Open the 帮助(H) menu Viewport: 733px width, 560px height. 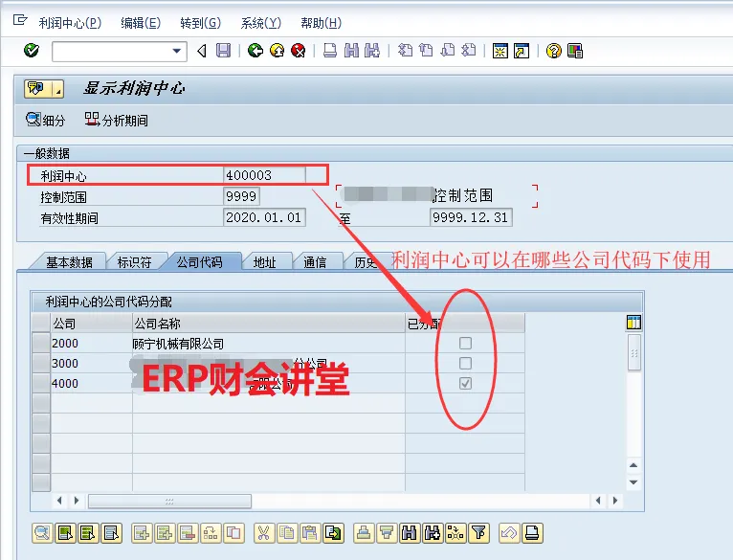(x=322, y=23)
